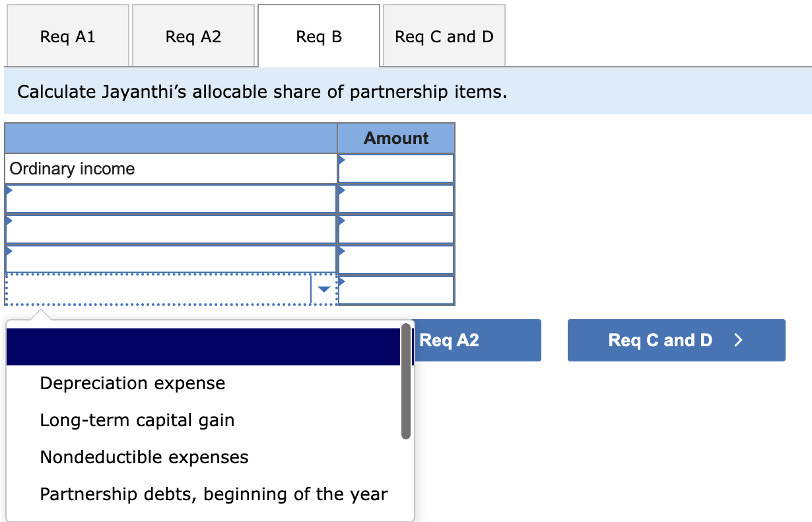Click the Ordinary income row label
This screenshot has width=812, height=522.
pos(71,168)
